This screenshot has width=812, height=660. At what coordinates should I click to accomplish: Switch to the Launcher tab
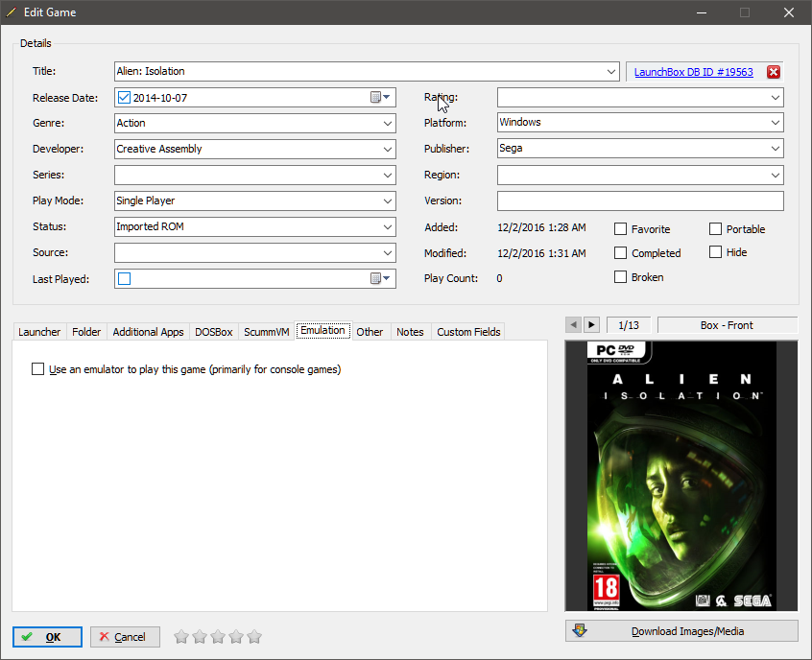coord(39,332)
